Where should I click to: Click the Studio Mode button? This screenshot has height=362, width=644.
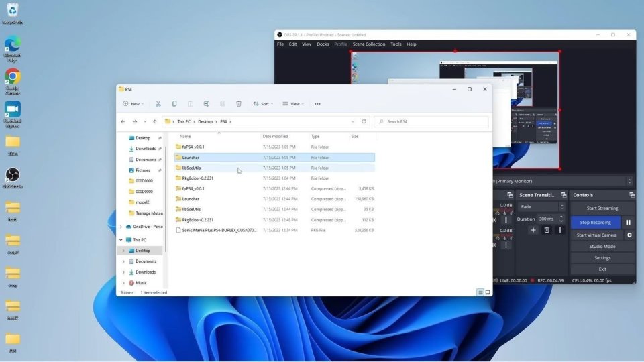(x=602, y=247)
